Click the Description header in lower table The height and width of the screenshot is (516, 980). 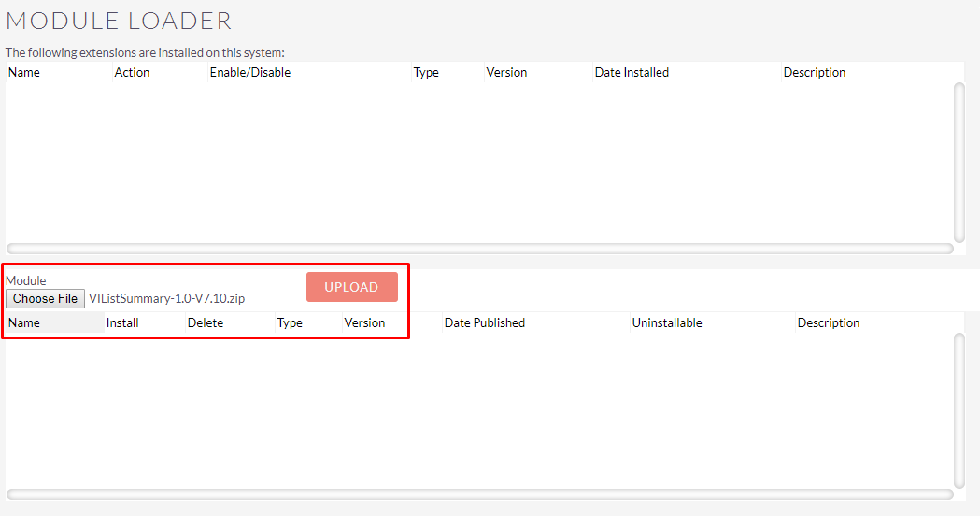pyautogui.click(x=829, y=322)
